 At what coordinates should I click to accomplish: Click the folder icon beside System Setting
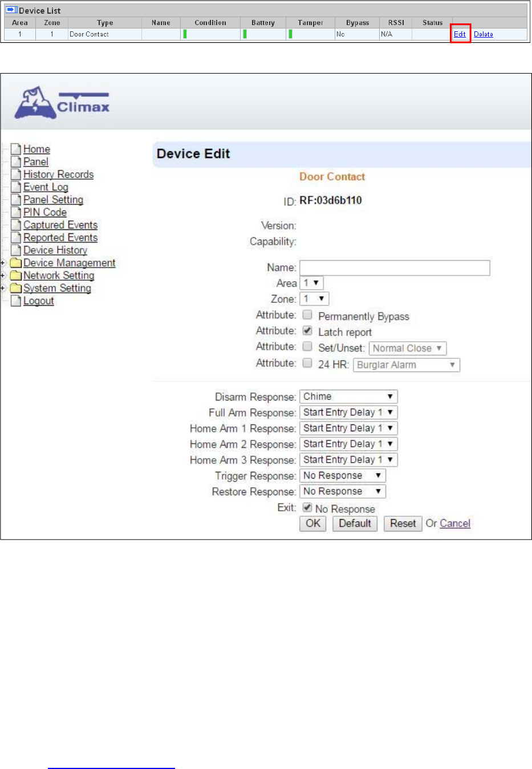tap(16, 288)
